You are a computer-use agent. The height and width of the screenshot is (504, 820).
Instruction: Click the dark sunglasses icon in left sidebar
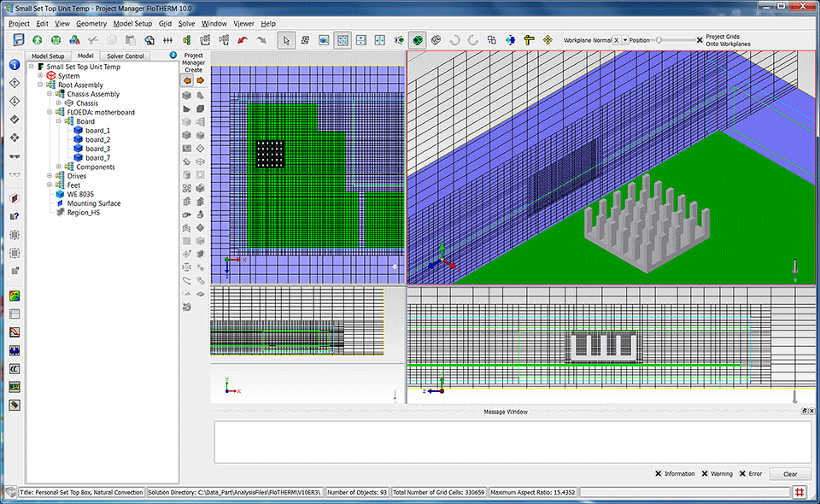click(15, 155)
